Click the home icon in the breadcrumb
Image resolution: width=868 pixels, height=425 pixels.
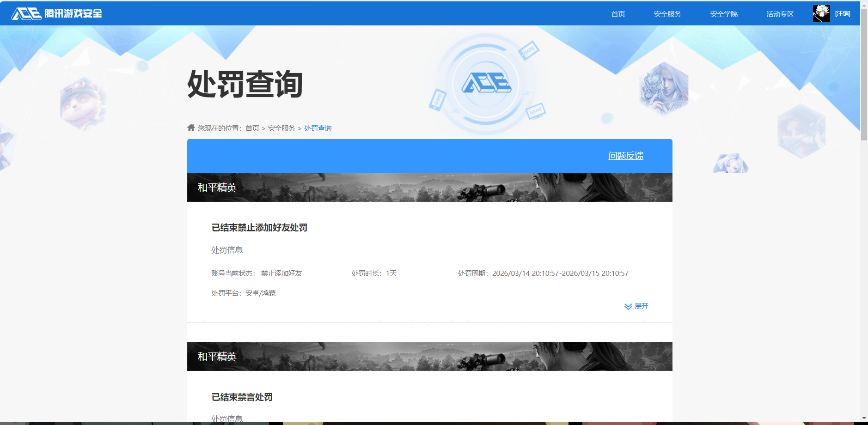tap(191, 127)
